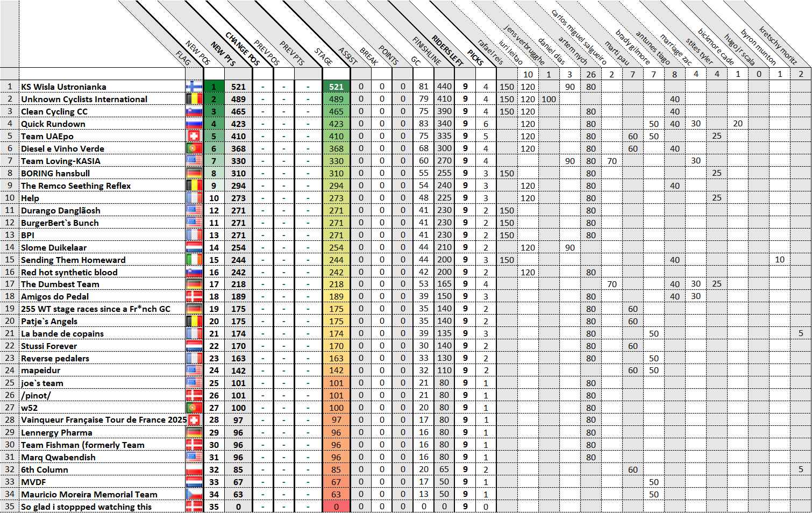
Task: Click row number 17 header
Action: pos(10,284)
